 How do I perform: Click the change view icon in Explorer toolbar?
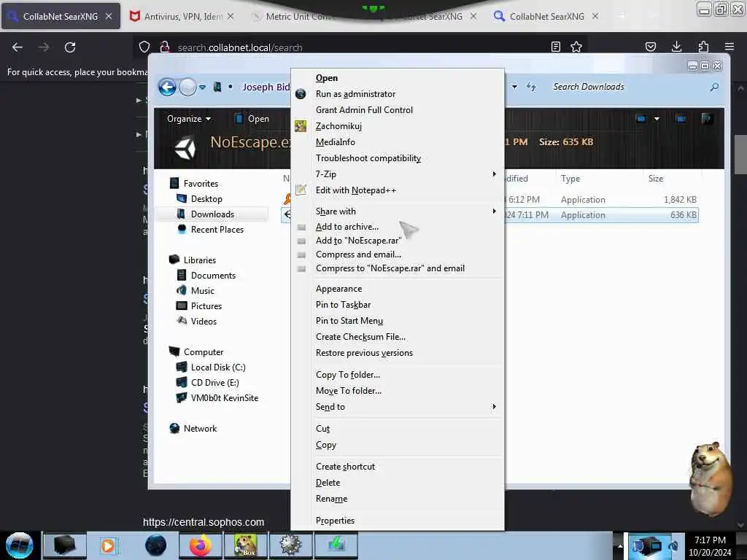pyautogui.click(x=641, y=119)
